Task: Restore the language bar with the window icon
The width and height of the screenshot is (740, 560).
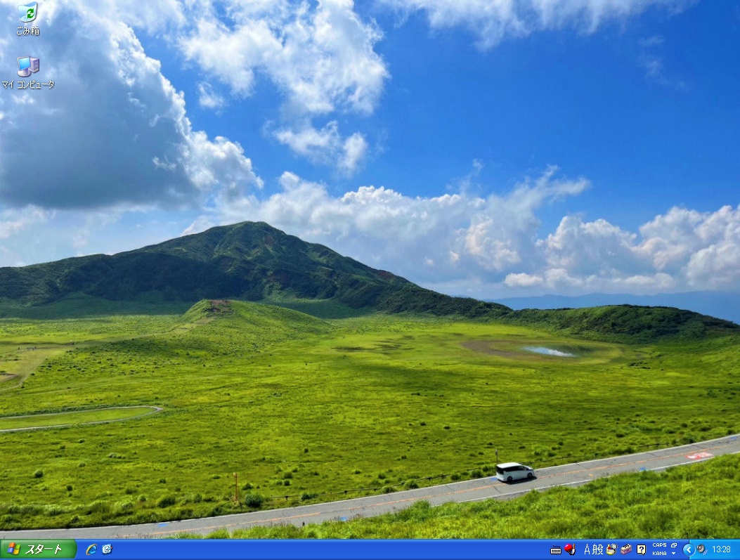Action: click(674, 545)
